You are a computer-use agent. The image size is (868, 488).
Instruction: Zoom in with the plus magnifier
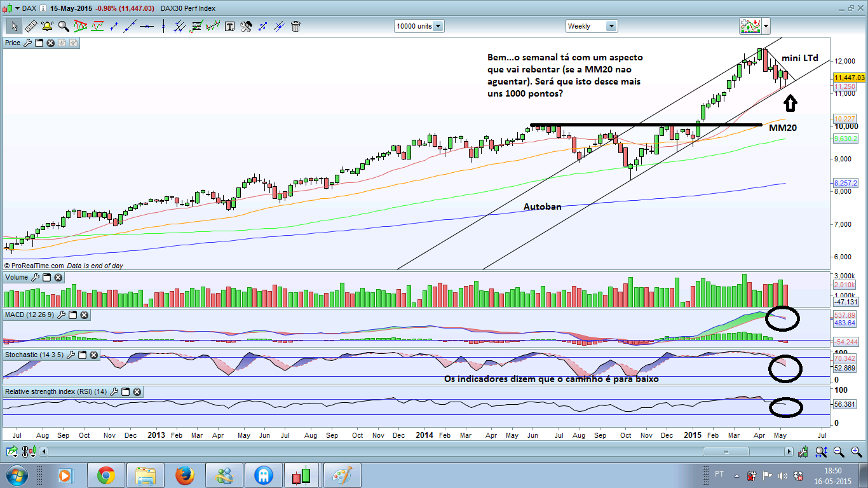coord(857,452)
